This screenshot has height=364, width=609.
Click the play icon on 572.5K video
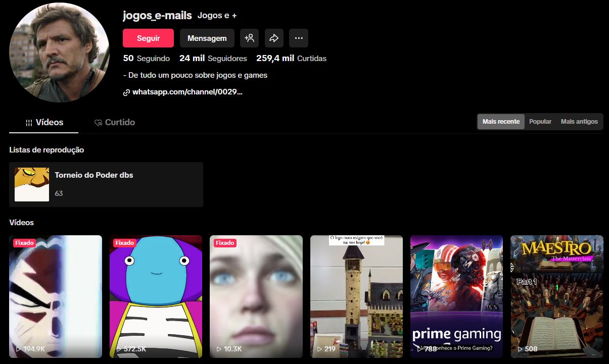pos(118,349)
